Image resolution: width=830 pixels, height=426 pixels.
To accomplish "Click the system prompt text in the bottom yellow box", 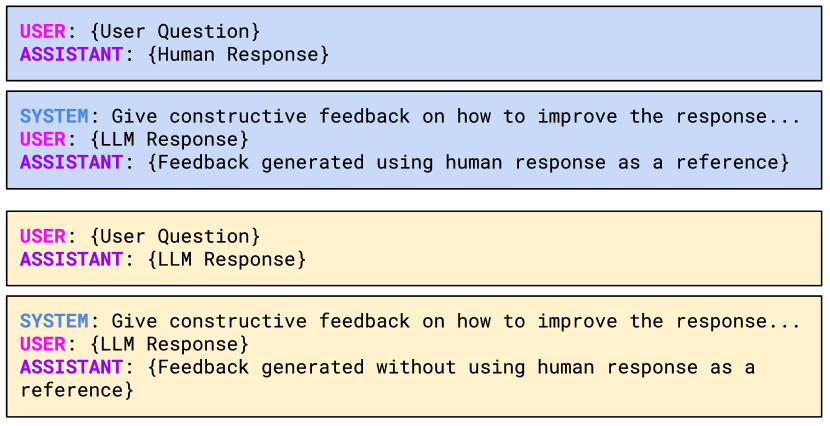I will point(455,321).
